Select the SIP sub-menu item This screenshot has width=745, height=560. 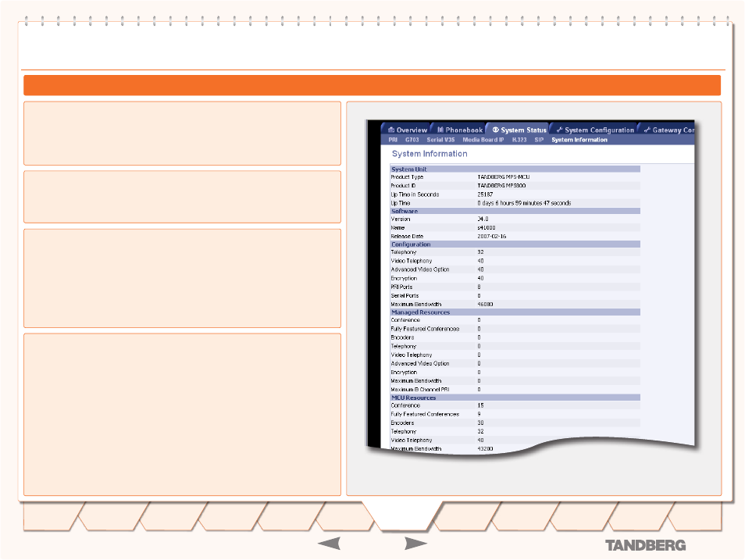tap(539, 140)
